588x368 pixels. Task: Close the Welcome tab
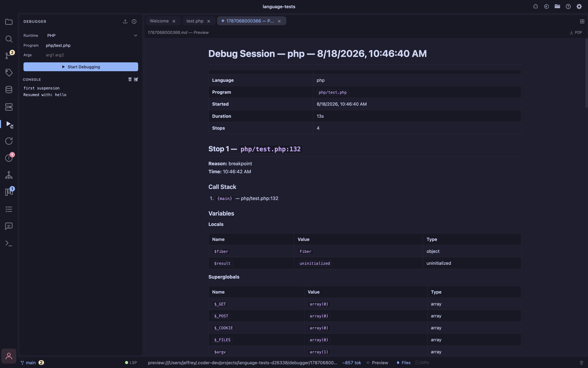174,21
